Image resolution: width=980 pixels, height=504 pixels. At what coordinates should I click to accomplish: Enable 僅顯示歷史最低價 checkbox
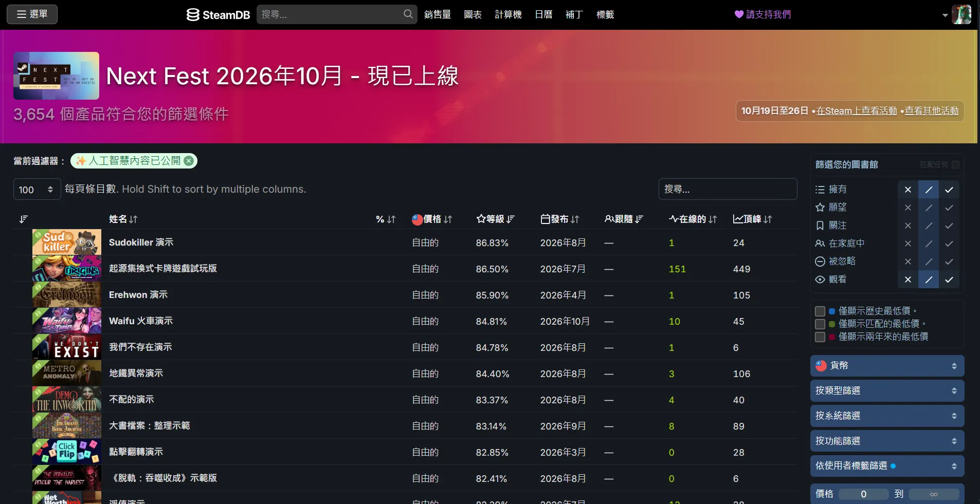click(820, 311)
